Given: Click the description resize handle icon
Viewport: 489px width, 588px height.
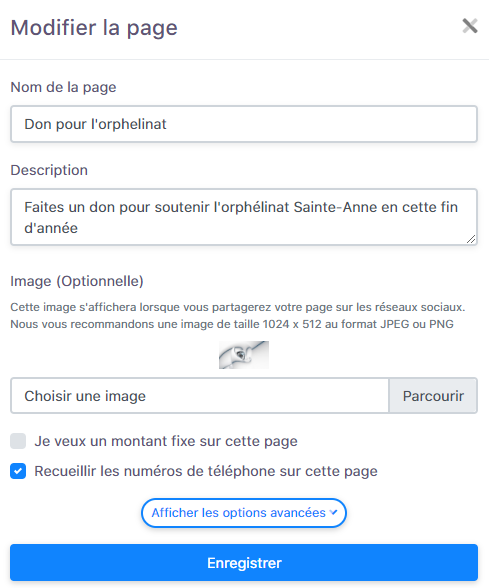Looking at the screenshot, I should pyautogui.click(x=471, y=239).
